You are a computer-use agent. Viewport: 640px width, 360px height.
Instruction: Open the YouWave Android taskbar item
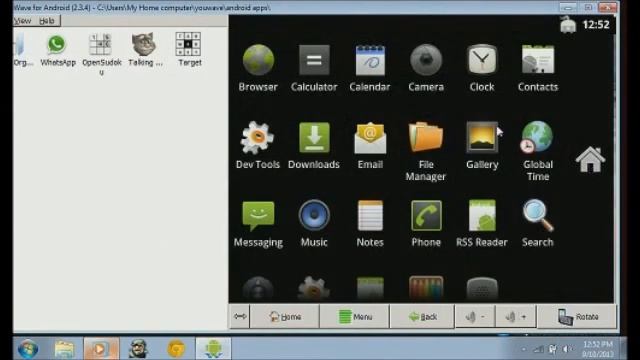(213, 349)
